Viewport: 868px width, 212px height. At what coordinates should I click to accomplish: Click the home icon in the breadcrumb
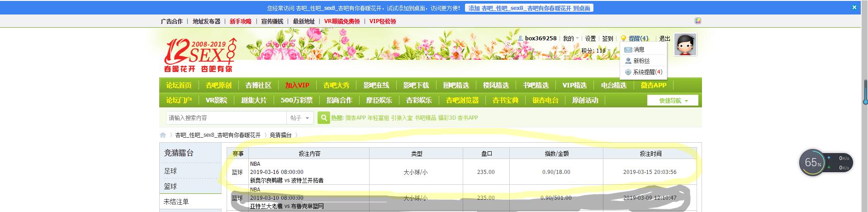coord(163,135)
